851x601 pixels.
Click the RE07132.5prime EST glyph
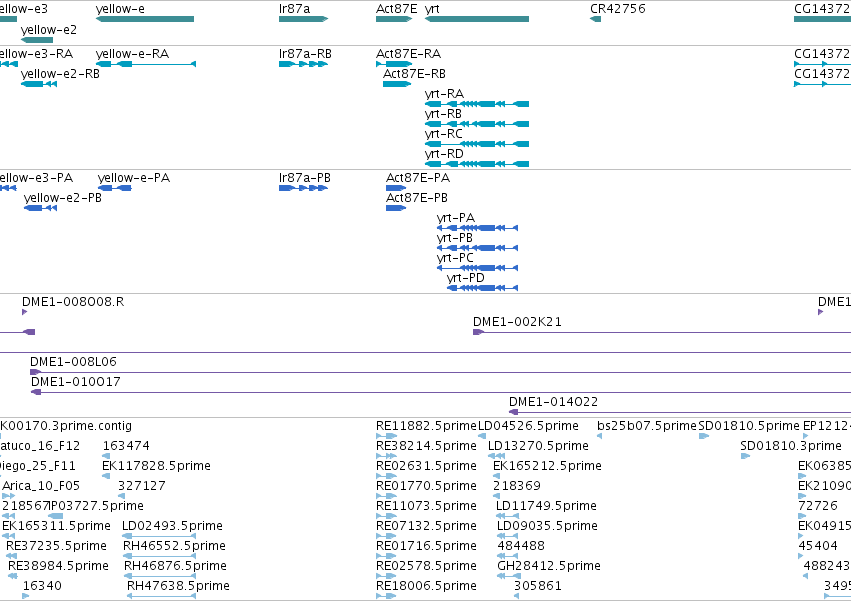tap(386, 536)
